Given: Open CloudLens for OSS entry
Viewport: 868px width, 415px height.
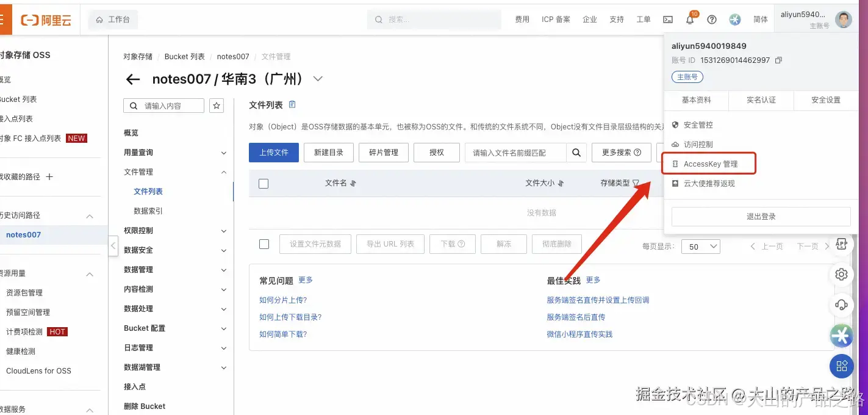Looking at the screenshot, I should [x=38, y=371].
